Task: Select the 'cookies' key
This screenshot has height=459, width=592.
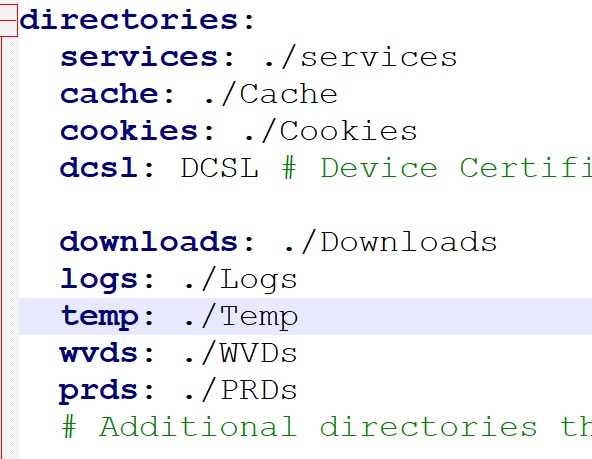Action: [x=129, y=131]
